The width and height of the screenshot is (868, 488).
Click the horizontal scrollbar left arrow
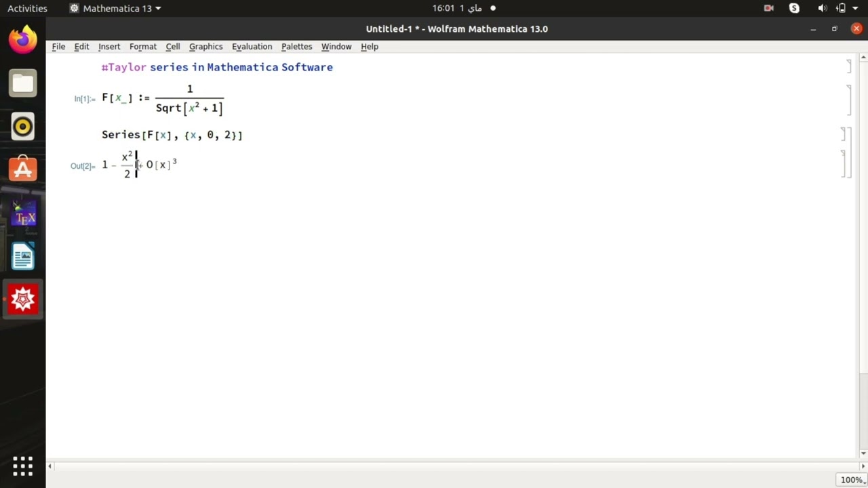click(50, 466)
